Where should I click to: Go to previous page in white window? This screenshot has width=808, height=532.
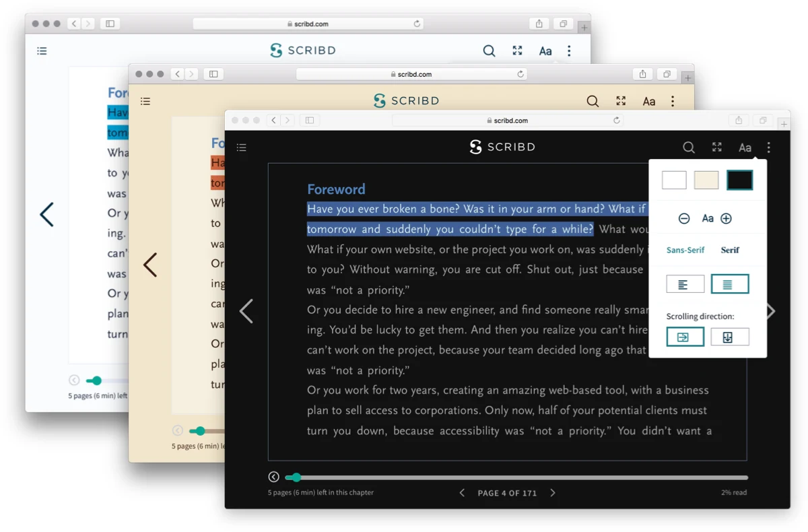(46, 214)
